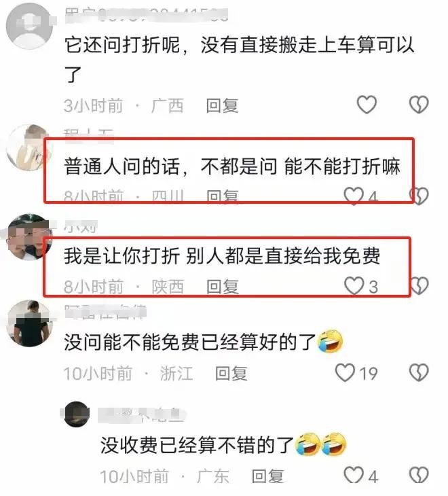Open the top commenter's gray default avatar

[x=30, y=25]
